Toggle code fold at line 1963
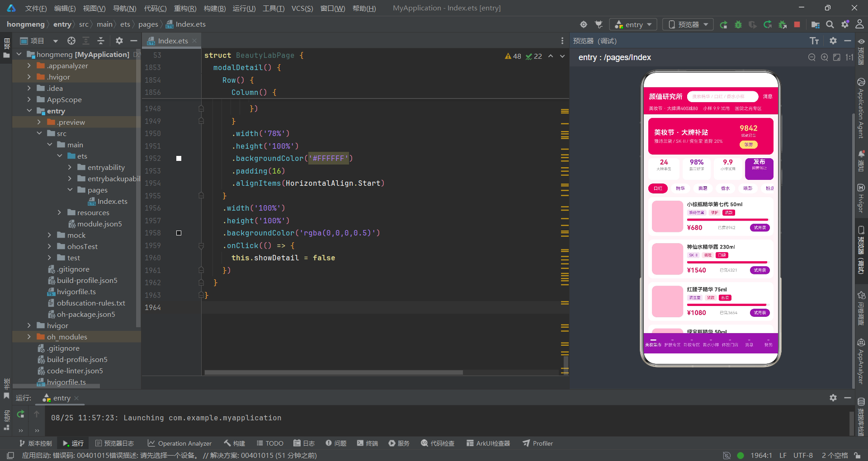Image resolution: width=868 pixels, height=461 pixels. [x=201, y=295]
